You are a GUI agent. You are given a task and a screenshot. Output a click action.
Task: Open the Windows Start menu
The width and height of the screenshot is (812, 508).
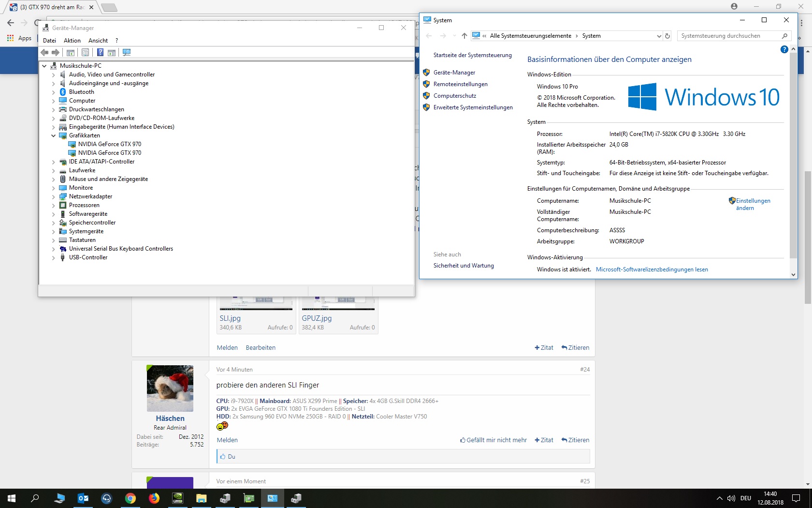point(12,498)
